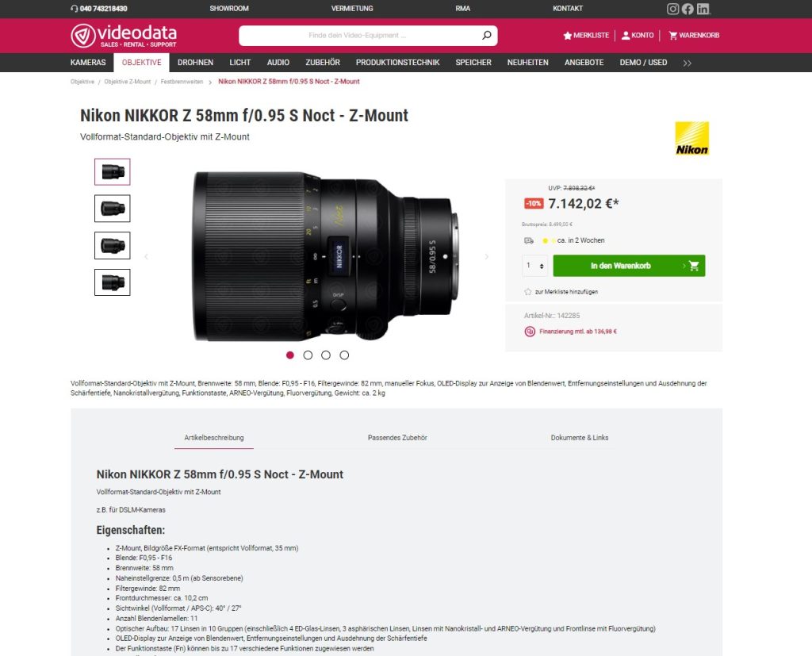
Task: Open Finanzierung mtl. ab 136,98 € link
Action: (578, 332)
